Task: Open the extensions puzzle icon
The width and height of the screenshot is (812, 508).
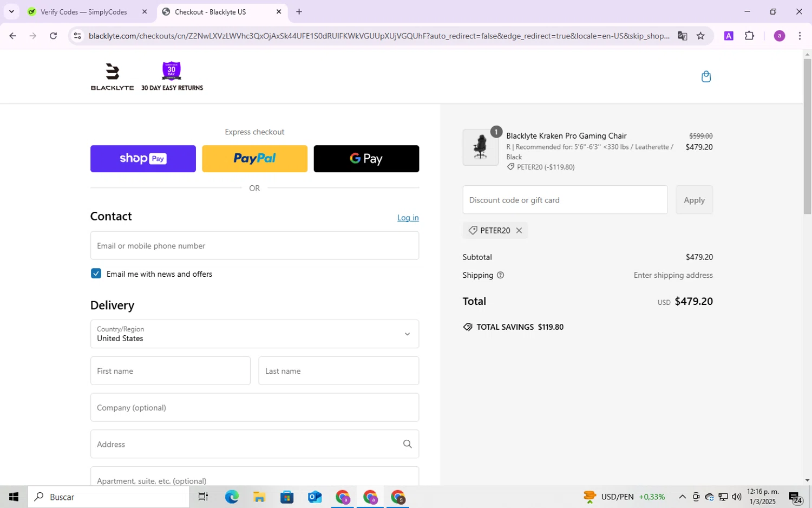Action: 749,36
